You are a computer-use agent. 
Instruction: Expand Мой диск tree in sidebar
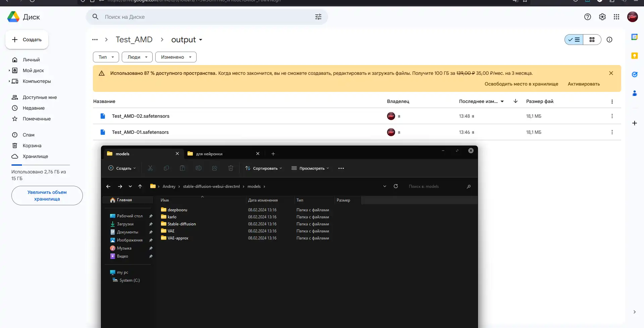pyautogui.click(x=9, y=70)
